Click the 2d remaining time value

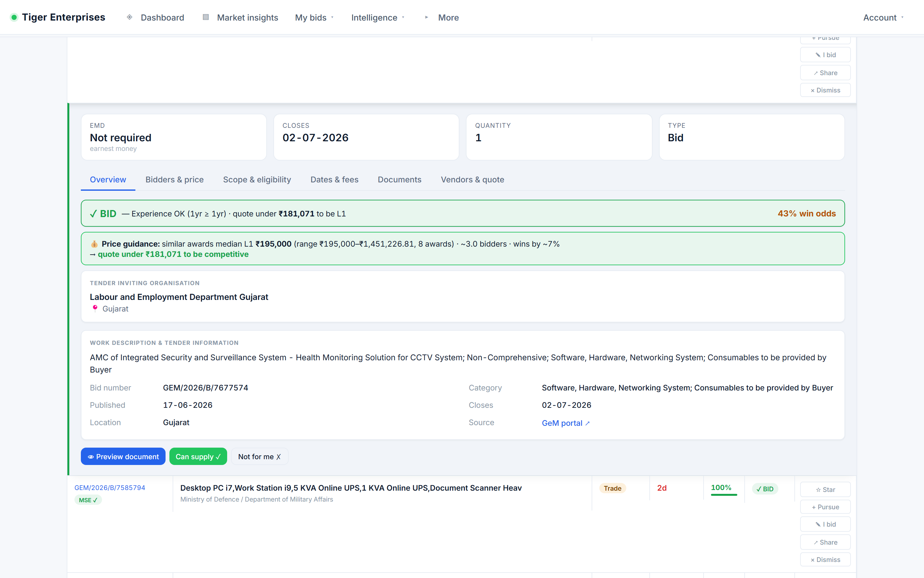(662, 488)
